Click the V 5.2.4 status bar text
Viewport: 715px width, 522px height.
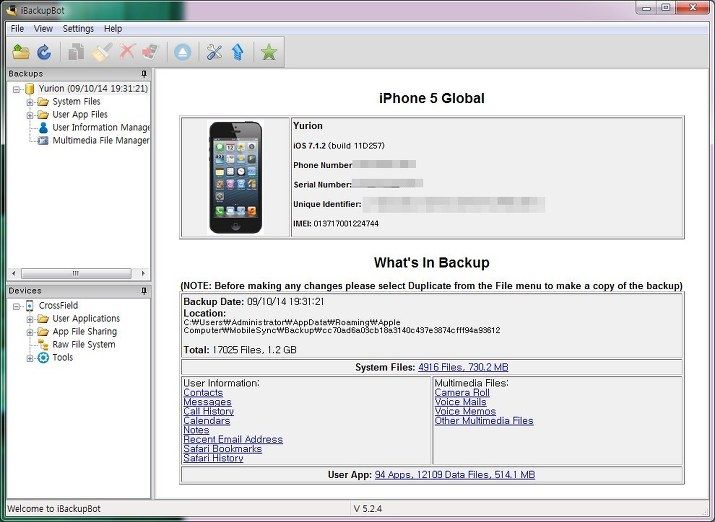tap(368, 508)
